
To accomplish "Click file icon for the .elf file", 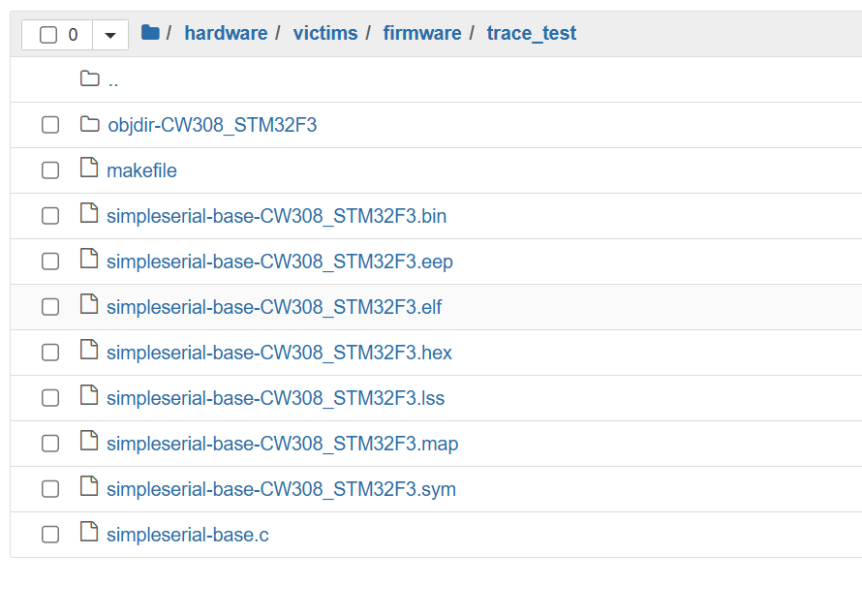I will click(x=89, y=304).
